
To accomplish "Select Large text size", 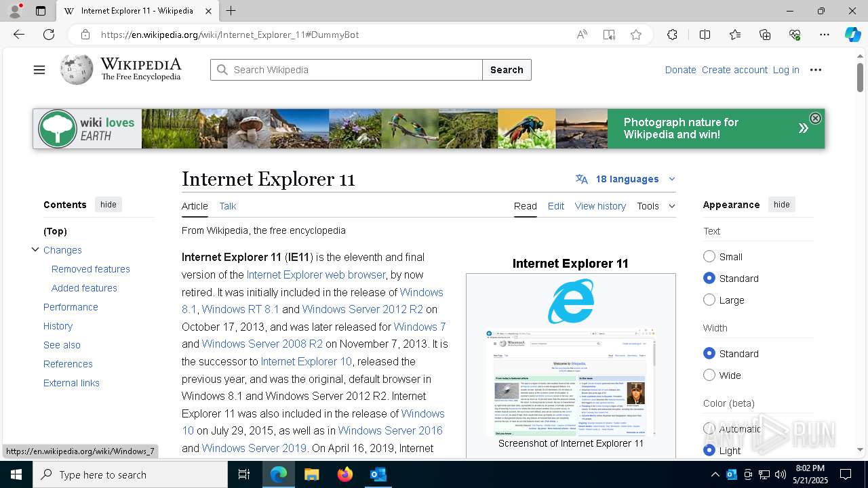I will (x=709, y=300).
